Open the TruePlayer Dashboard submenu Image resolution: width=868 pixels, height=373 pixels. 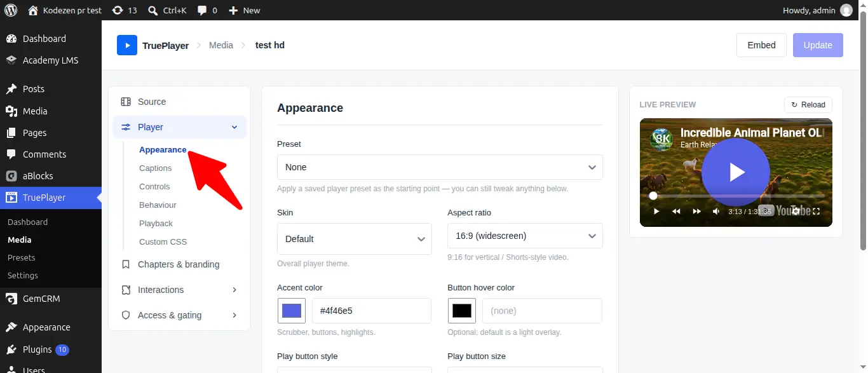27,222
